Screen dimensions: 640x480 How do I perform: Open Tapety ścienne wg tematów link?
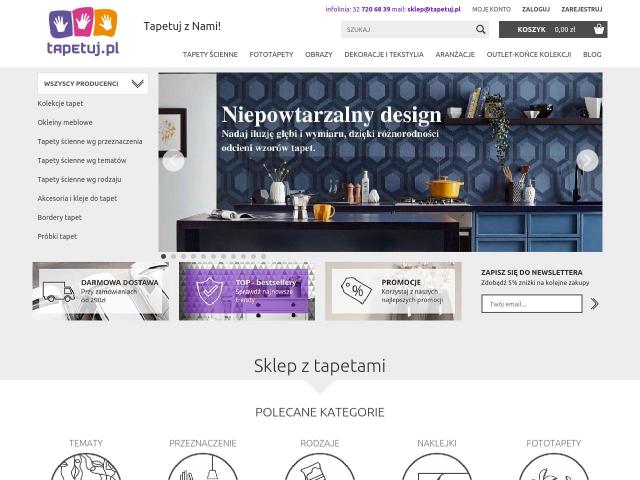(x=82, y=160)
